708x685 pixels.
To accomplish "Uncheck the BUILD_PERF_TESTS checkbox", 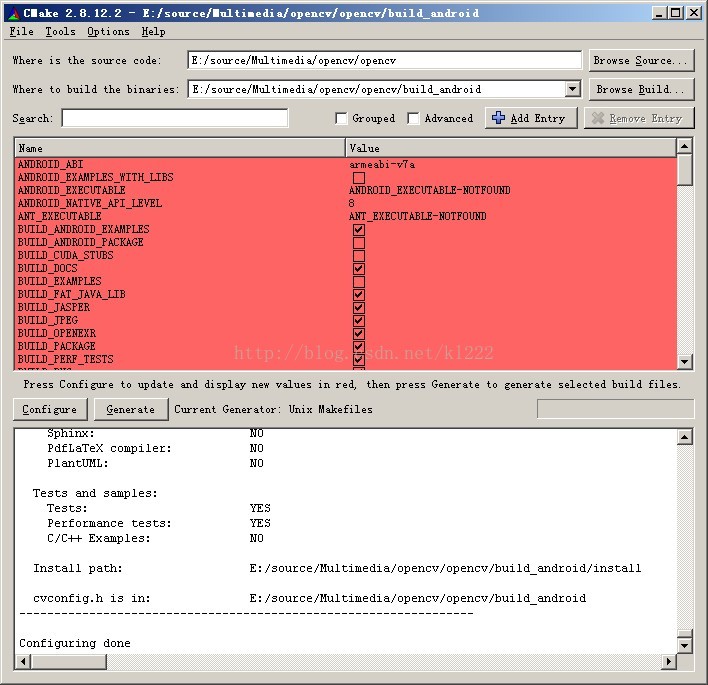I will [x=359, y=360].
